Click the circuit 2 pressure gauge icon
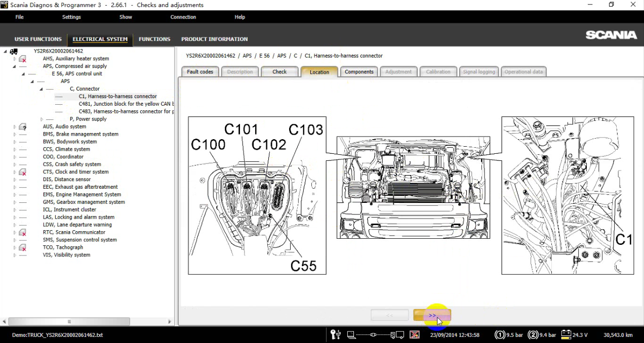This screenshot has width=644, height=343. click(533, 334)
